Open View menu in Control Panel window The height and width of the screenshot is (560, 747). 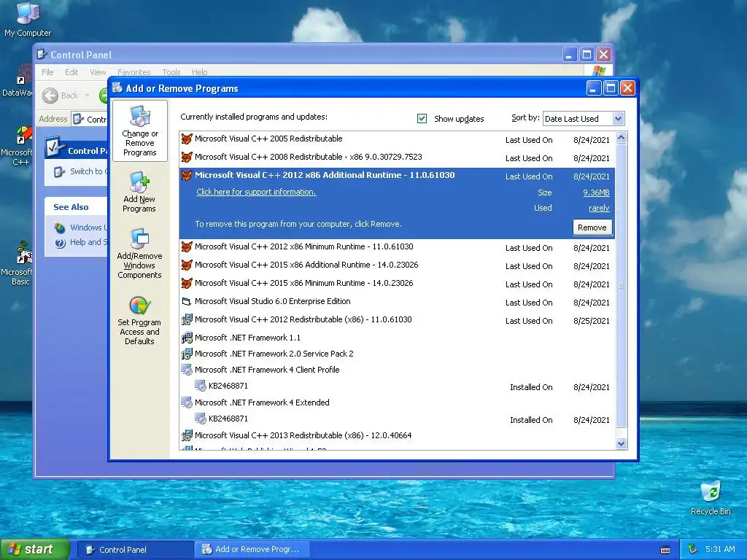pos(98,72)
